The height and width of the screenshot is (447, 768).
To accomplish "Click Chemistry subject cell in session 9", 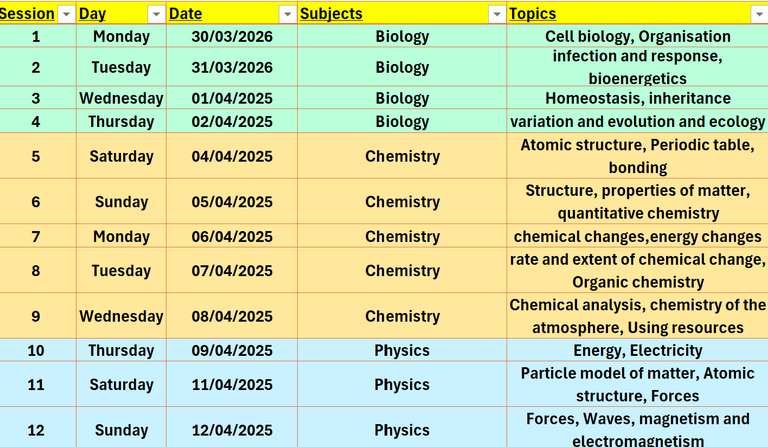I will (x=402, y=316).
